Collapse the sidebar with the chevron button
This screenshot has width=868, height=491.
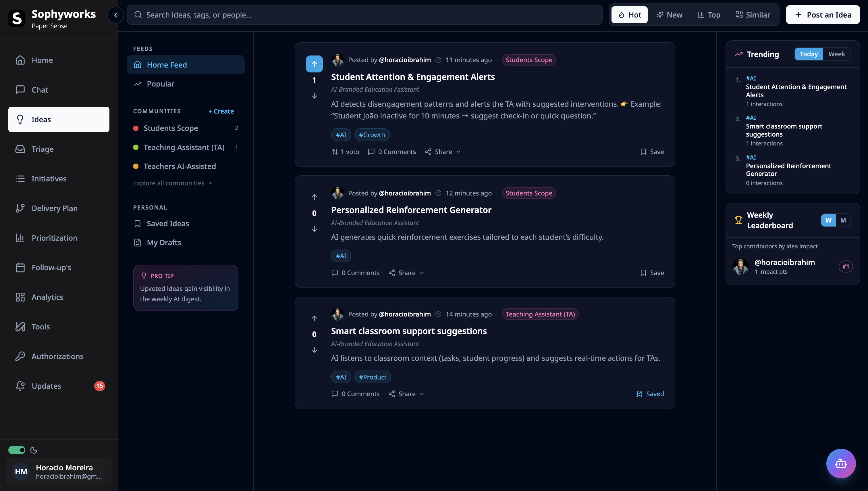pyautogui.click(x=115, y=15)
